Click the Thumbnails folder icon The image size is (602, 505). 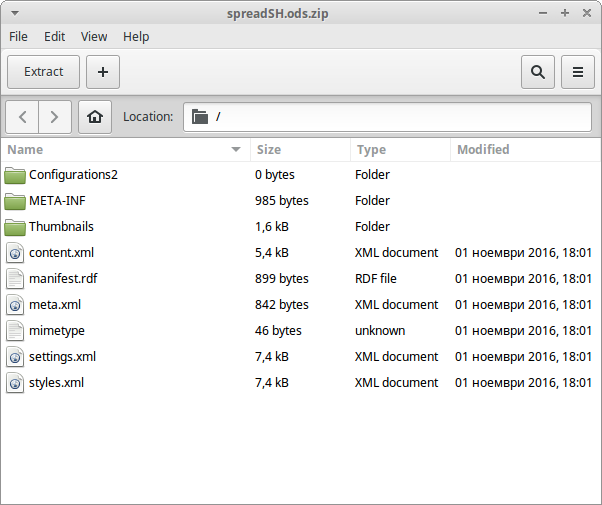[15, 227]
